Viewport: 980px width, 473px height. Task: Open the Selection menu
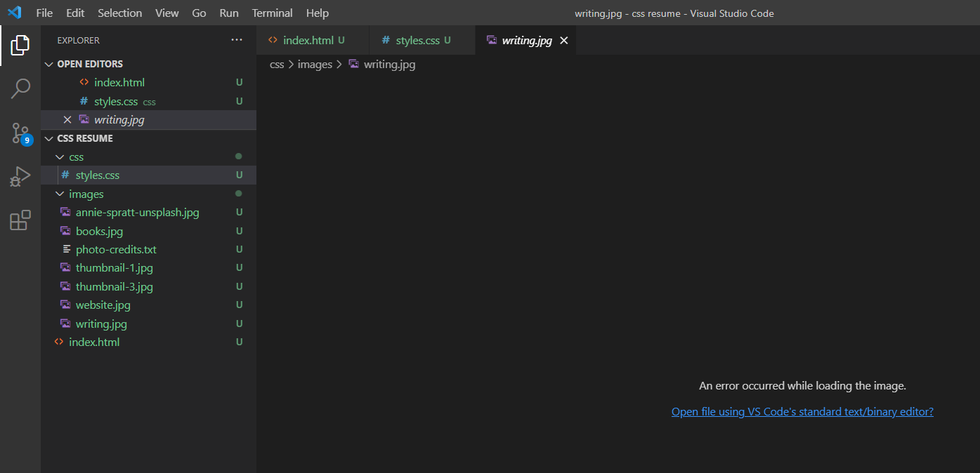[x=120, y=13]
